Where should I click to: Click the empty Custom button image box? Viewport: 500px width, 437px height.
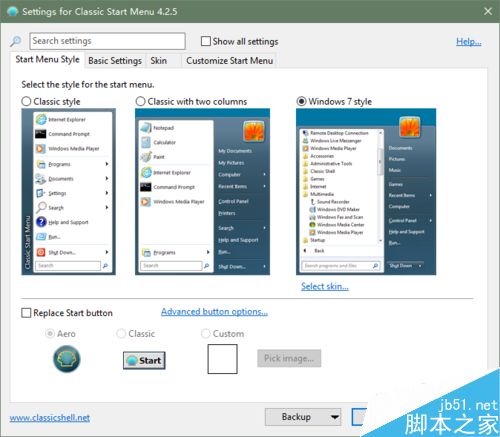pyautogui.click(x=222, y=359)
